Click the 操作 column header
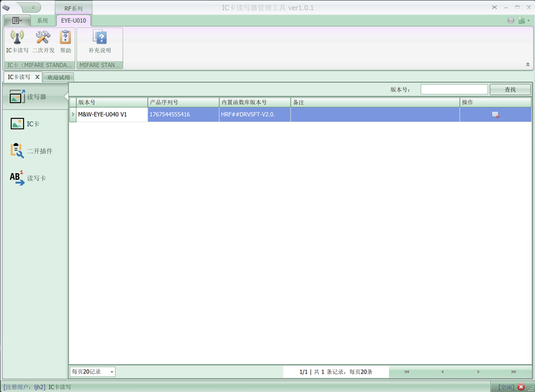Image resolution: width=535 pixels, height=392 pixels. coord(496,102)
